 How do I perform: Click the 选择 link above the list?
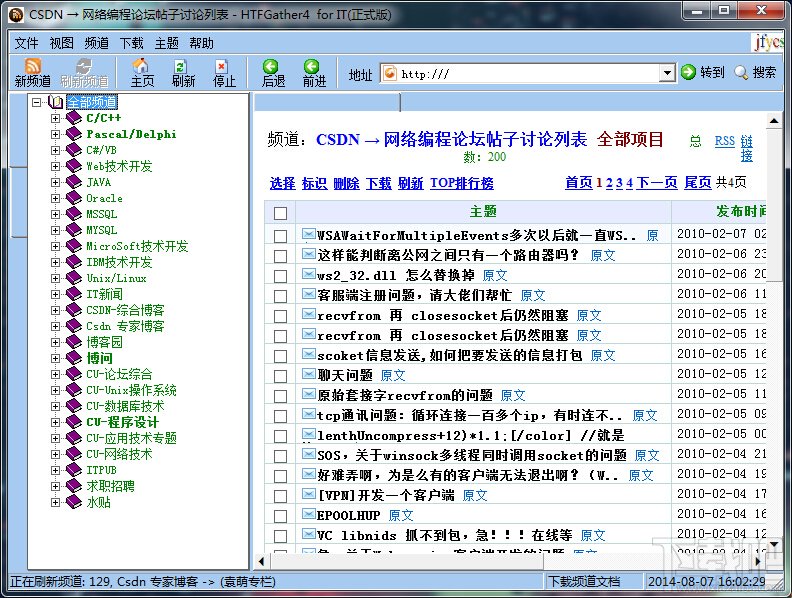(282, 183)
